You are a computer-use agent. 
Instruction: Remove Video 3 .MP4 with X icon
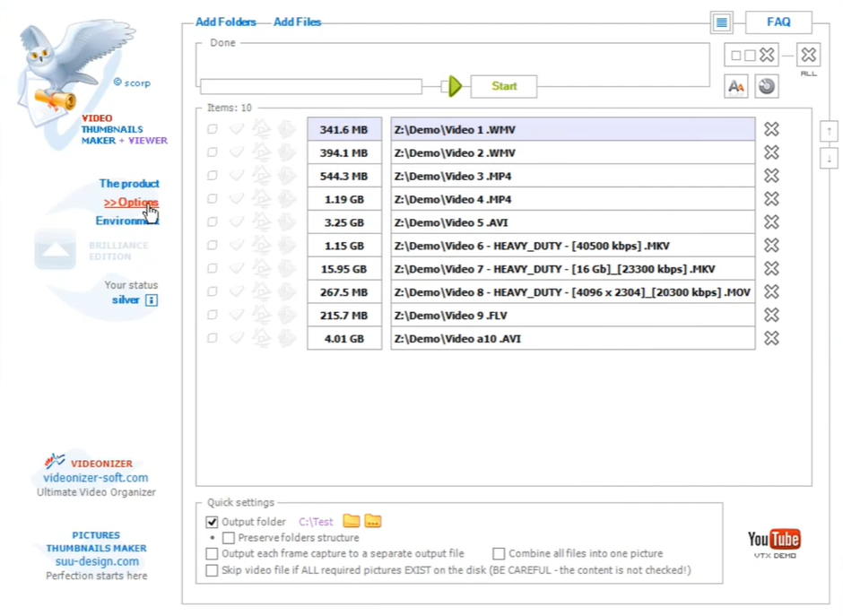click(771, 175)
